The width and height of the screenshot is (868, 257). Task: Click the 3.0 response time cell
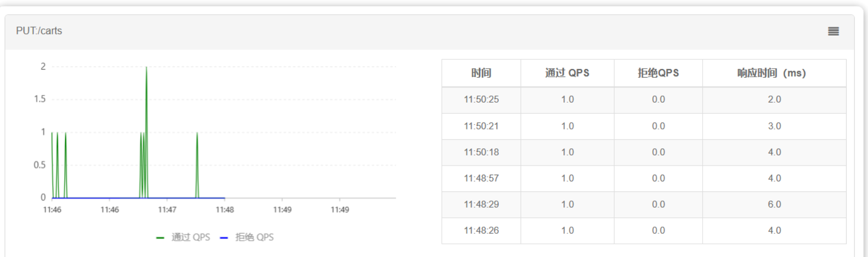pos(774,126)
